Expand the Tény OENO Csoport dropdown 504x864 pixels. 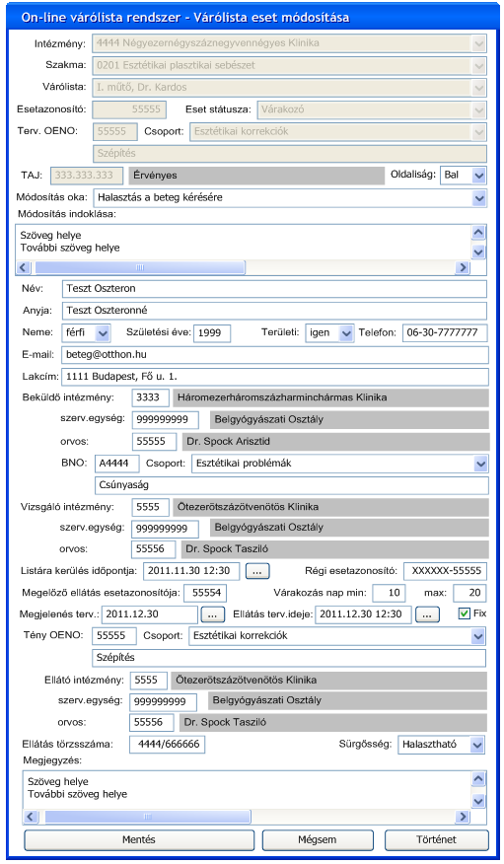tap(337, 636)
